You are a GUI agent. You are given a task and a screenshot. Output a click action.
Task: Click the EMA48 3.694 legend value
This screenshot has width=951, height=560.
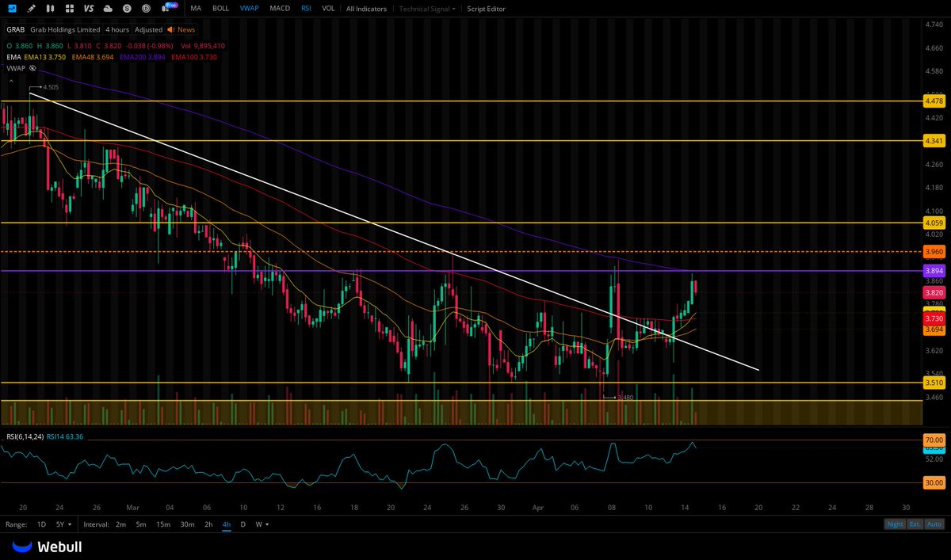tap(93, 57)
